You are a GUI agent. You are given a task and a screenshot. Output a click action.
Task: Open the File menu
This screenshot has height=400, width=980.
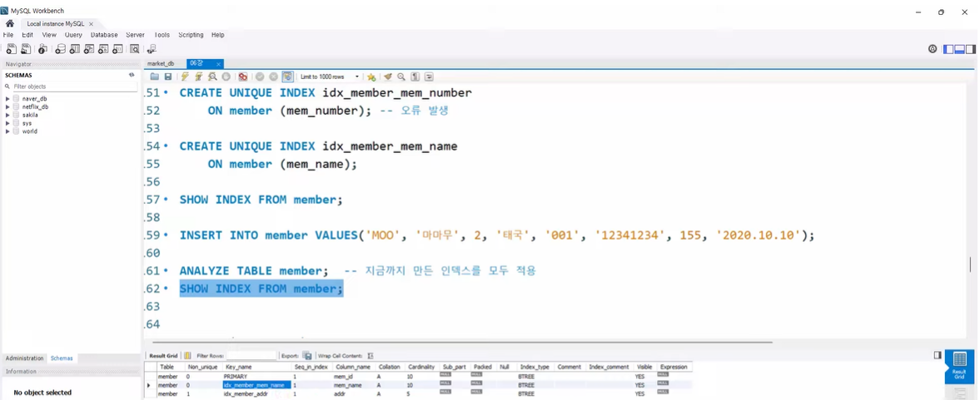8,35
